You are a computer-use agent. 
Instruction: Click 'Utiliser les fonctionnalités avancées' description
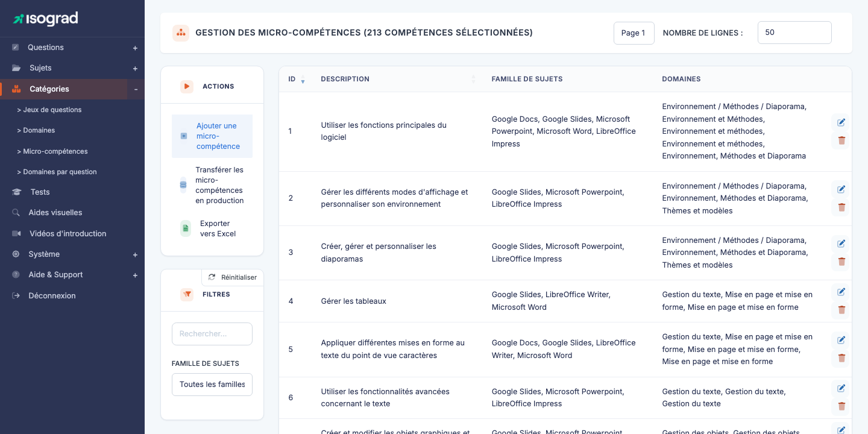point(385,398)
